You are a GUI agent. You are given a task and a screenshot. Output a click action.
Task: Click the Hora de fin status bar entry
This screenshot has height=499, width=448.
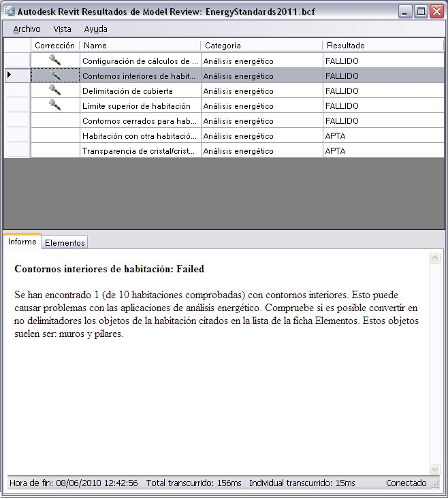tap(74, 483)
